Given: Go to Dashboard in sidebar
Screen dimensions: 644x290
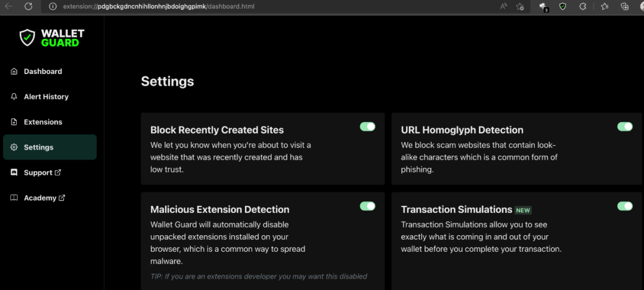Looking at the screenshot, I should pos(43,72).
